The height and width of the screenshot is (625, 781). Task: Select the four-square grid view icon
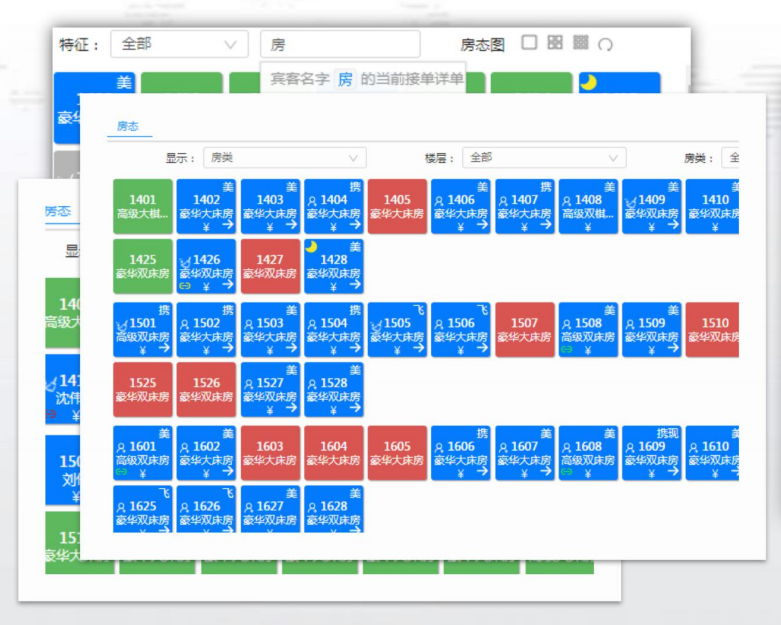[x=555, y=43]
